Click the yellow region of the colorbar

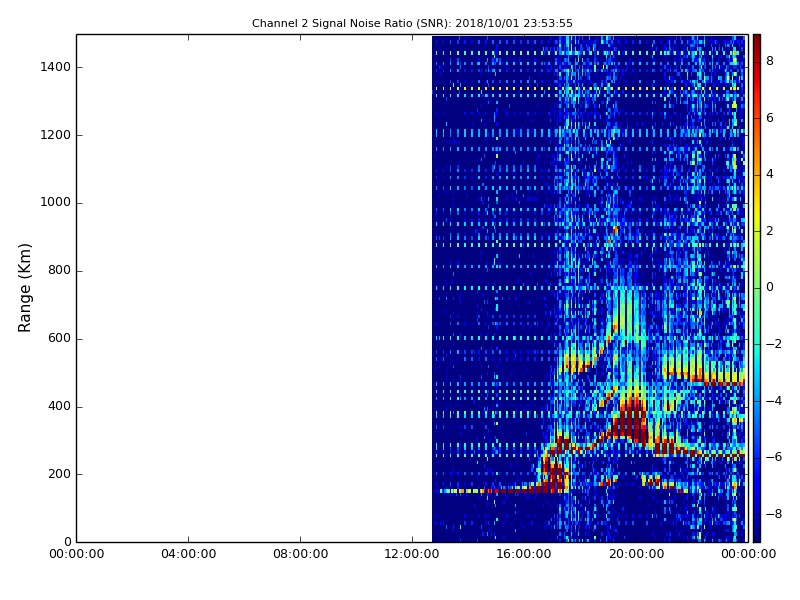click(757, 214)
